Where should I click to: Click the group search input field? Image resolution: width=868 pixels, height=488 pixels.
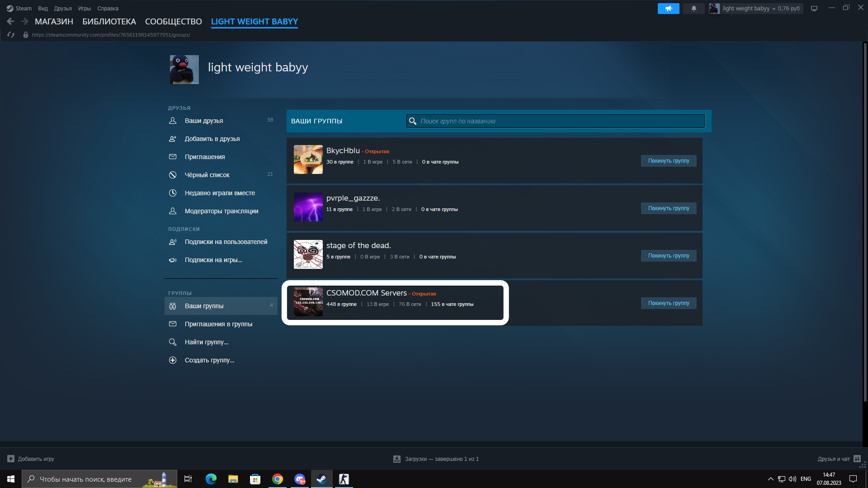tap(555, 121)
